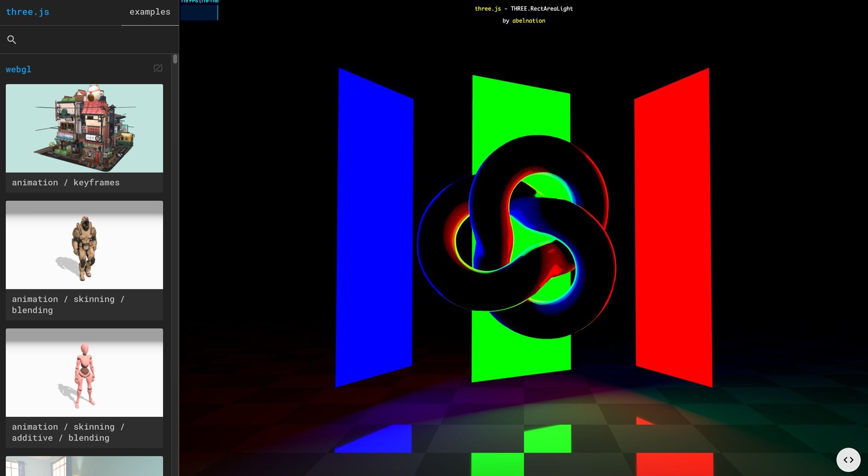Open the soldier skinning blending thumbnail
Viewport: 868px width, 476px height.
[85, 245]
